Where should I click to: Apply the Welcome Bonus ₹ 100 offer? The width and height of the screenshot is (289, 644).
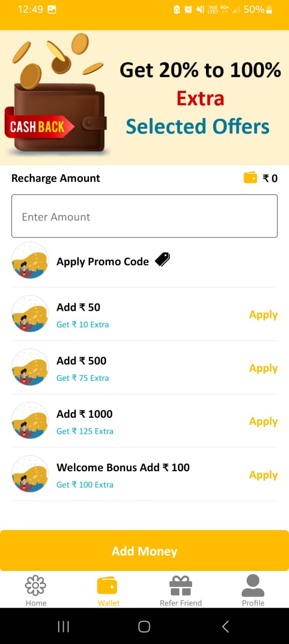263,476
